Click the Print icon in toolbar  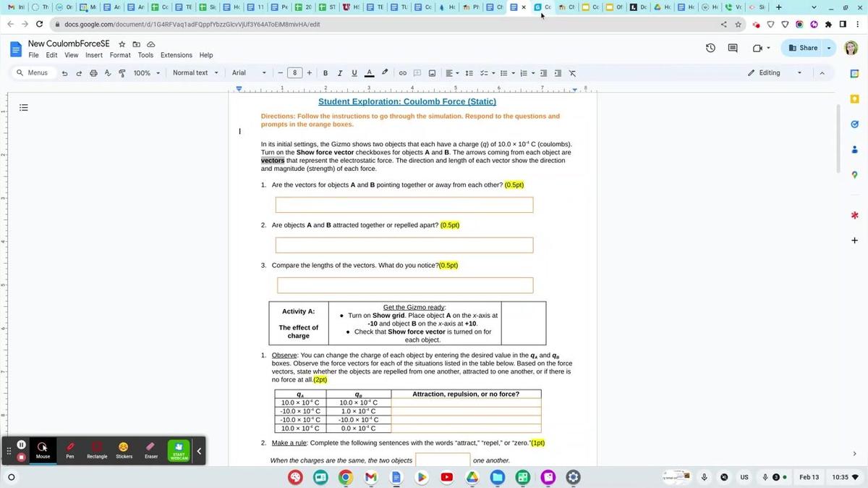(x=93, y=73)
